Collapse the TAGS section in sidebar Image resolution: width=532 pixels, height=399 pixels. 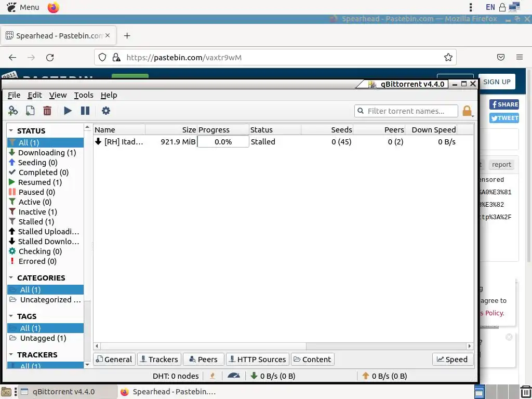pyautogui.click(x=11, y=316)
